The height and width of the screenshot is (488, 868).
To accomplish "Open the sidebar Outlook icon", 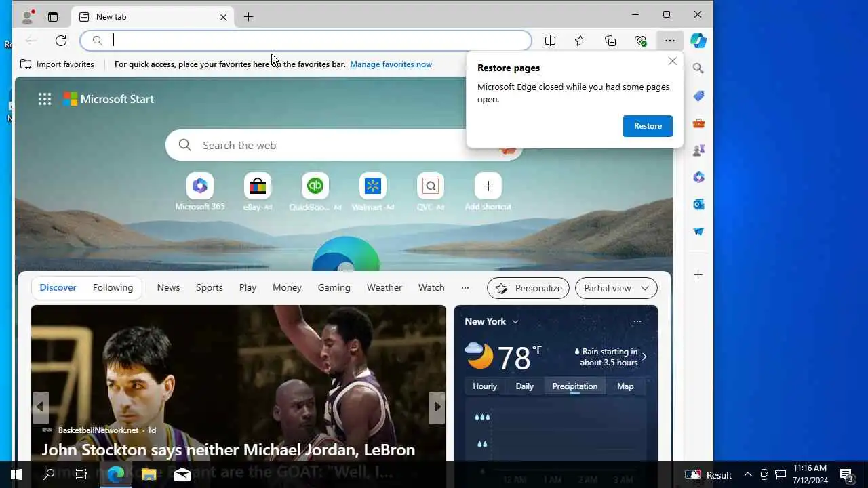I will pos(698,204).
